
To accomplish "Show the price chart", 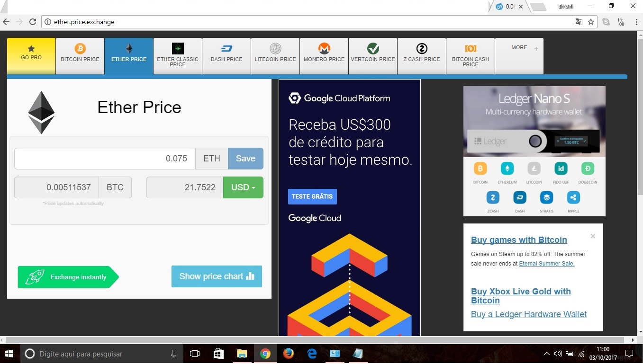I will pyautogui.click(x=217, y=276).
